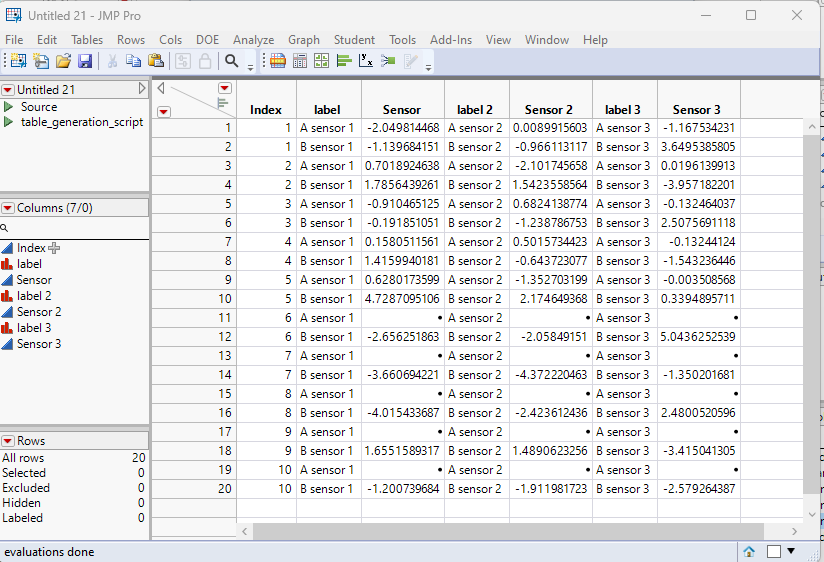Select Sensor 3 in the Columns list

[39, 344]
